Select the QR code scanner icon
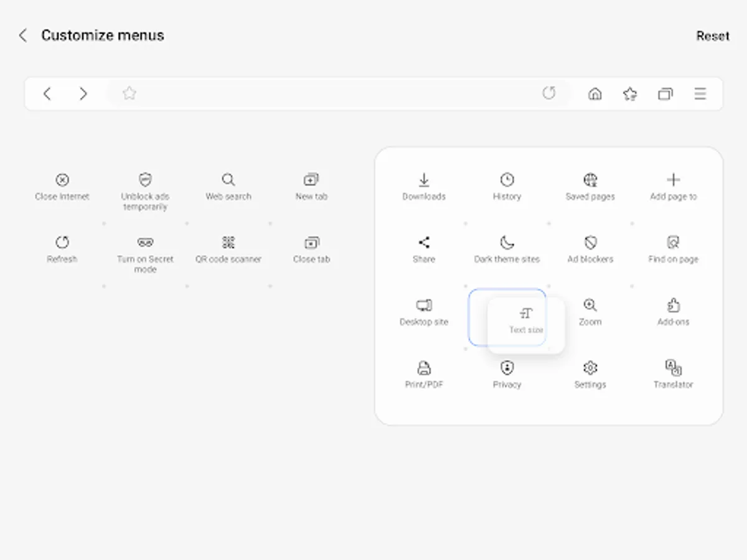747x560 pixels. point(228,242)
